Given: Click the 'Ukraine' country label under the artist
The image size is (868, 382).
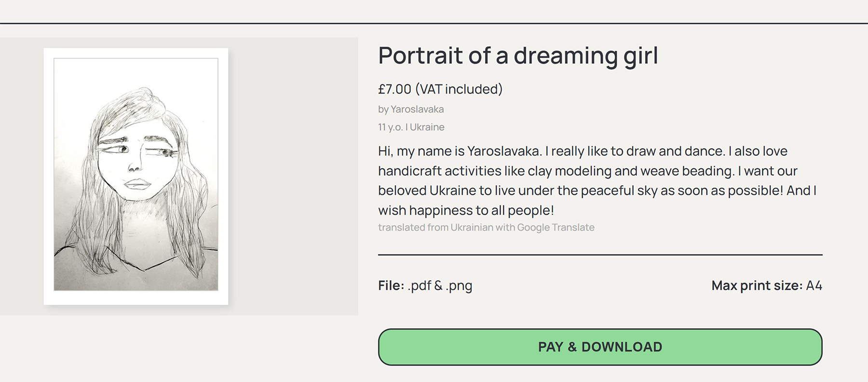Looking at the screenshot, I should [427, 127].
